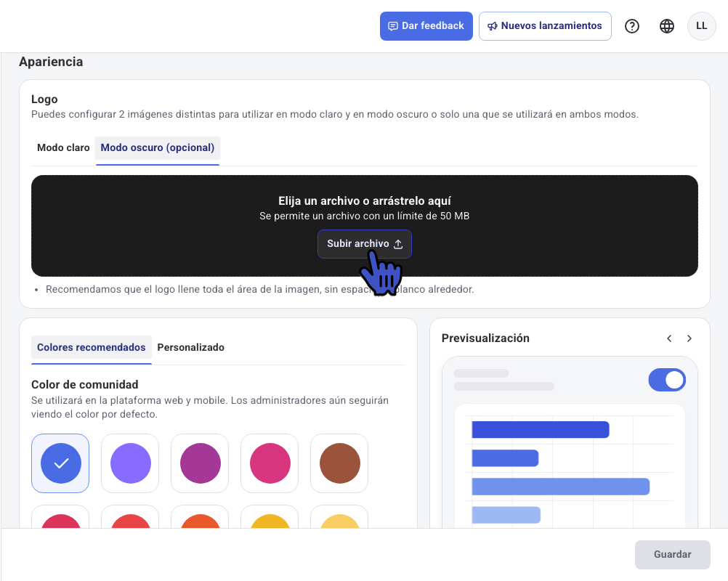Screen dimensions: 728x581
Task: Toggle the preview dark mode switch
Action: coord(667,380)
